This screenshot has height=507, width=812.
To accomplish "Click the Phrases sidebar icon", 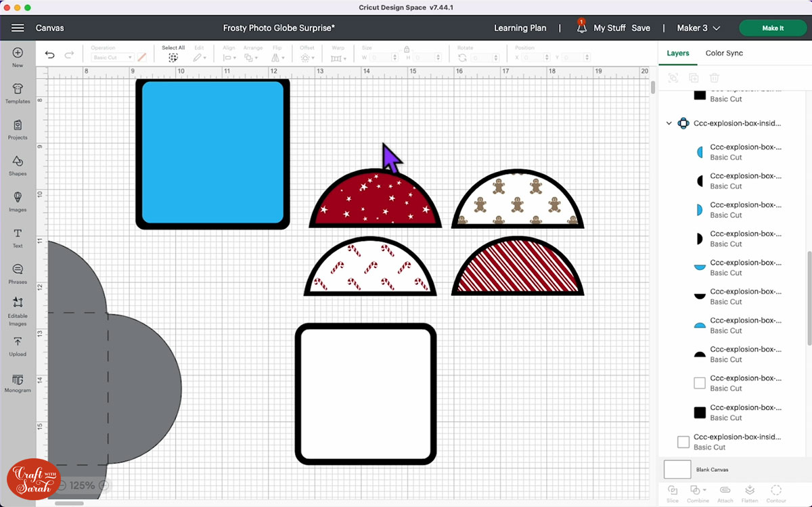I will 18,273.
